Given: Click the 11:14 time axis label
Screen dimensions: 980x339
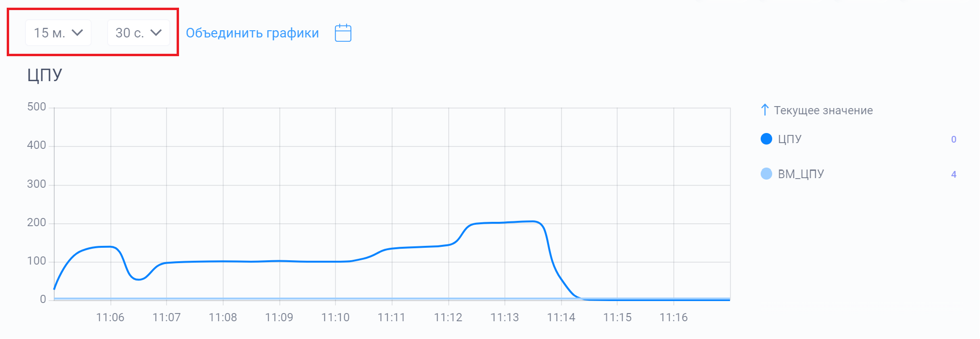Looking at the screenshot, I should click(561, 317).
